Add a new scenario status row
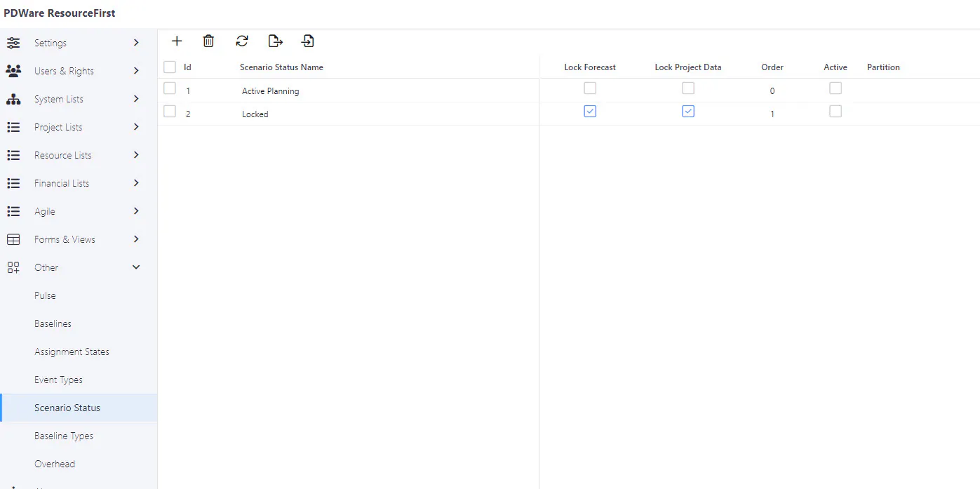 pos(177,41)
